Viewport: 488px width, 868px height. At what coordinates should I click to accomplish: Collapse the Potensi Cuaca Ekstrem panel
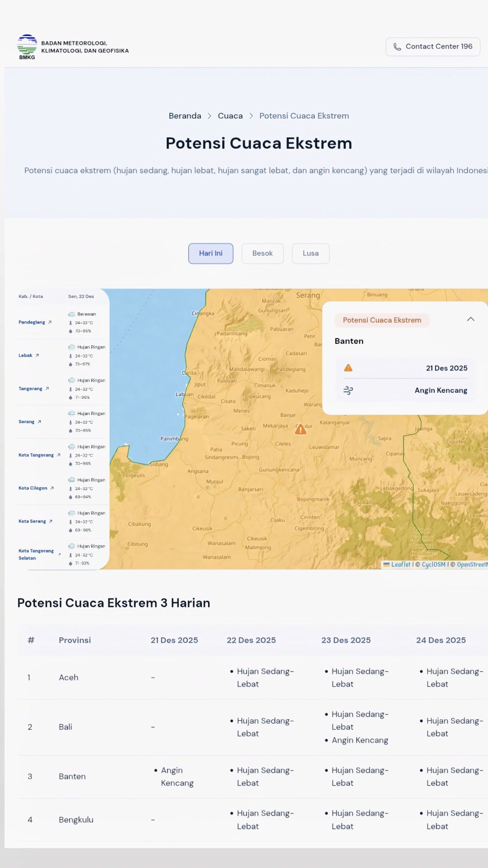click(470, 319)
